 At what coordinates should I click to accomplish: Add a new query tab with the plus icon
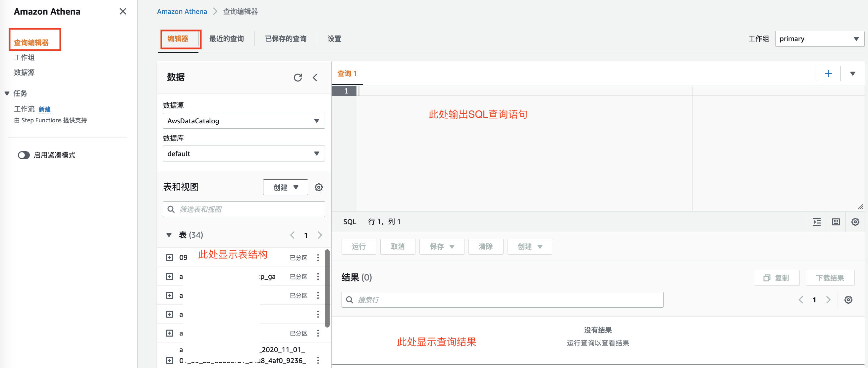(828, 74)
